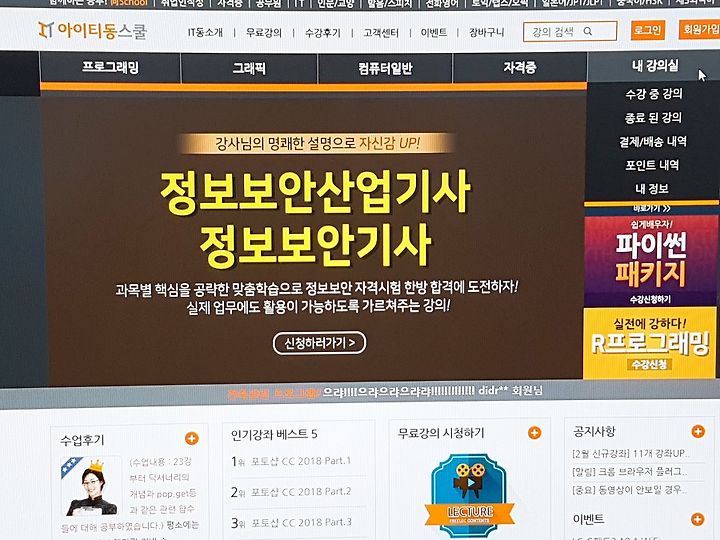Click the 인기강좌 베스트 5 heading

274,434
